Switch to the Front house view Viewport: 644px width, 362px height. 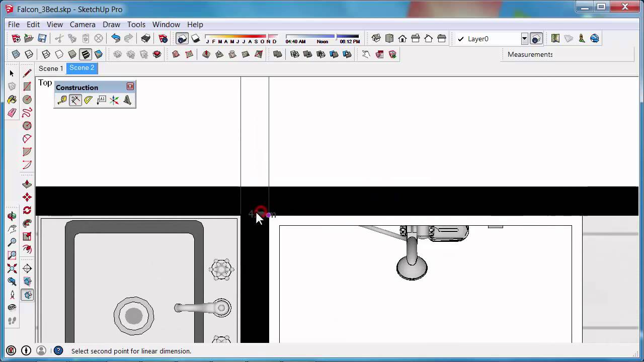tap(403, 38)
